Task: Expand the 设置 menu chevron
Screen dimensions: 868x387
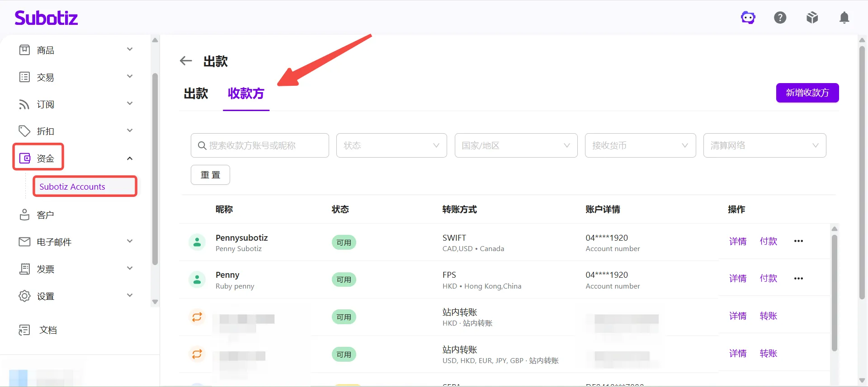Action: click(130, 295)
